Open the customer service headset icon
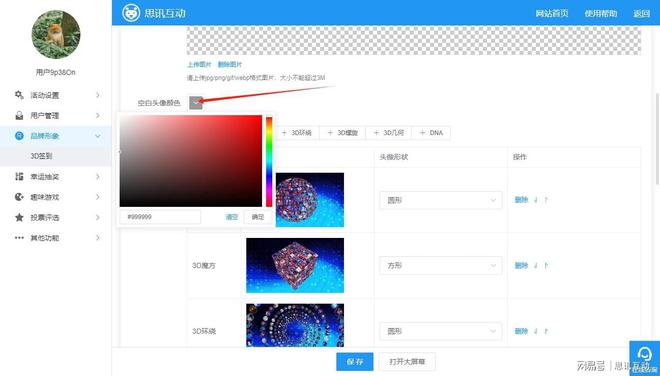 click(x=644, y=356)
